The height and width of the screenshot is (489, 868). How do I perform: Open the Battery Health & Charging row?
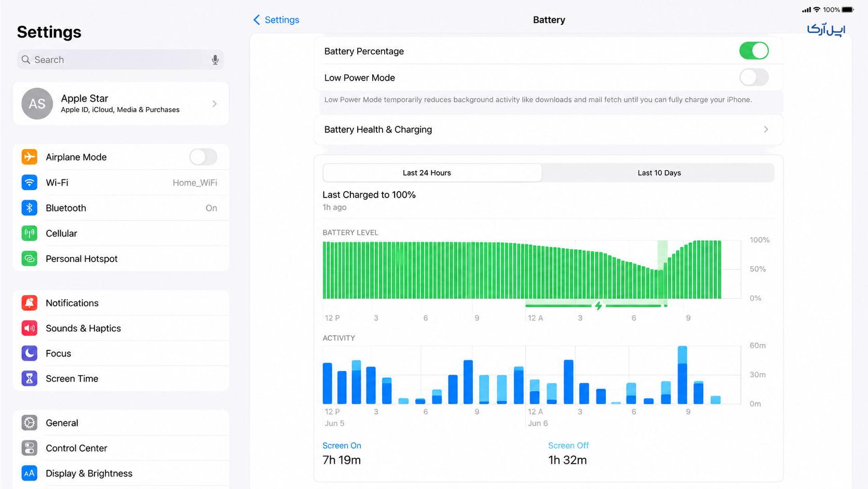click(x=548, y=129)
